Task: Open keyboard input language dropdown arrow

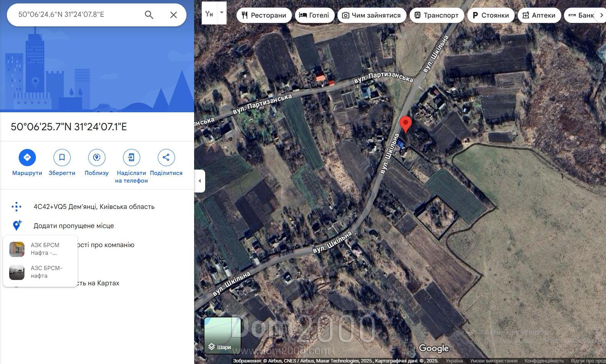Action: tap(222, 13)
